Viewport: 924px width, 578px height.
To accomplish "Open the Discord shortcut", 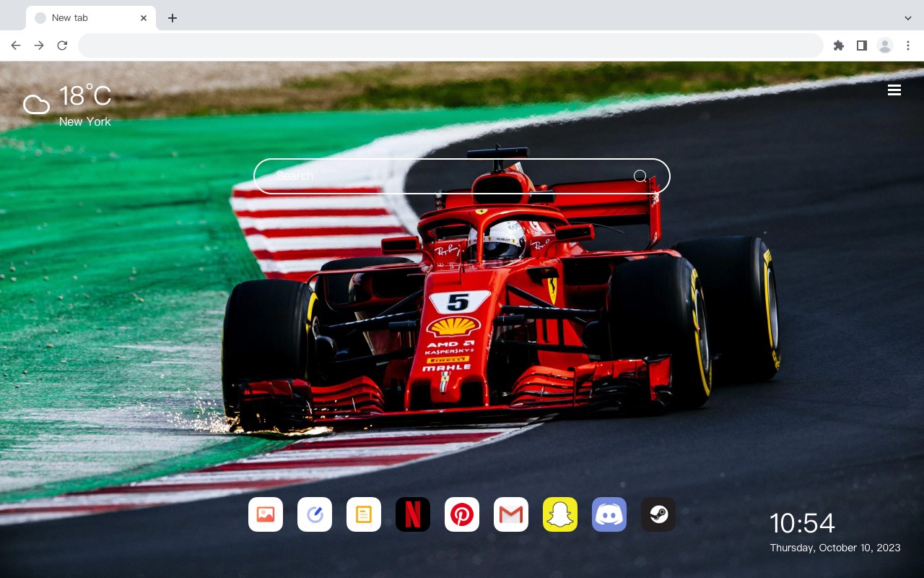I will pyautogui.click(x=609, y=514).
